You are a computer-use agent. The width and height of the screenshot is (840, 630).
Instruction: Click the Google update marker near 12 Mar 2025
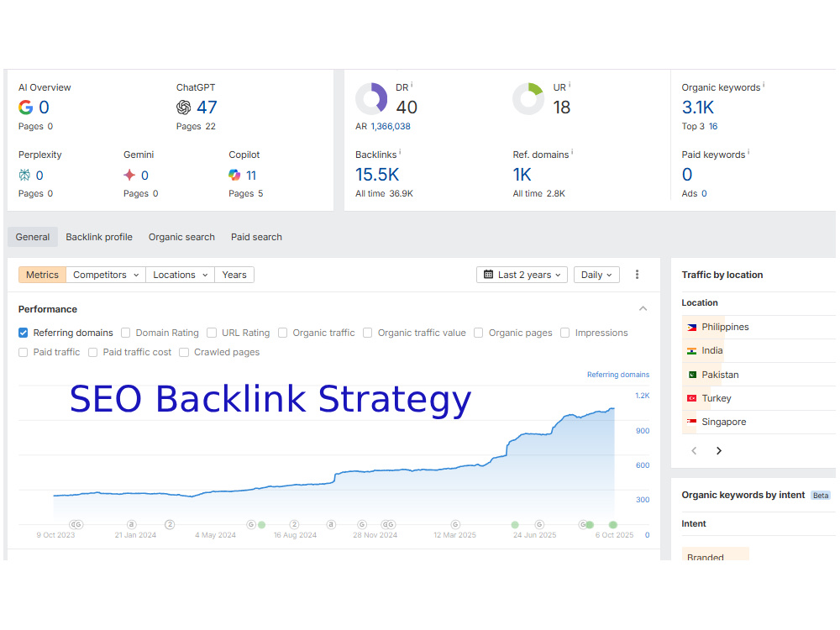click(455, 524)
